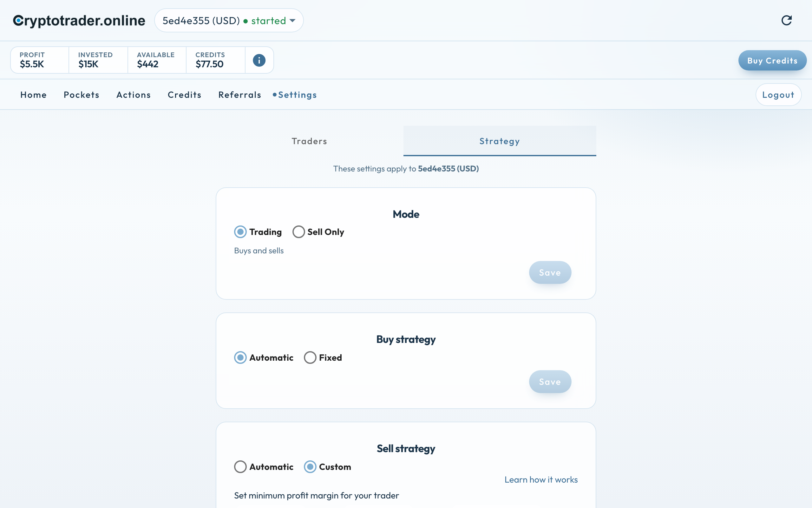Open the Credits menu item

click(185, 95)
